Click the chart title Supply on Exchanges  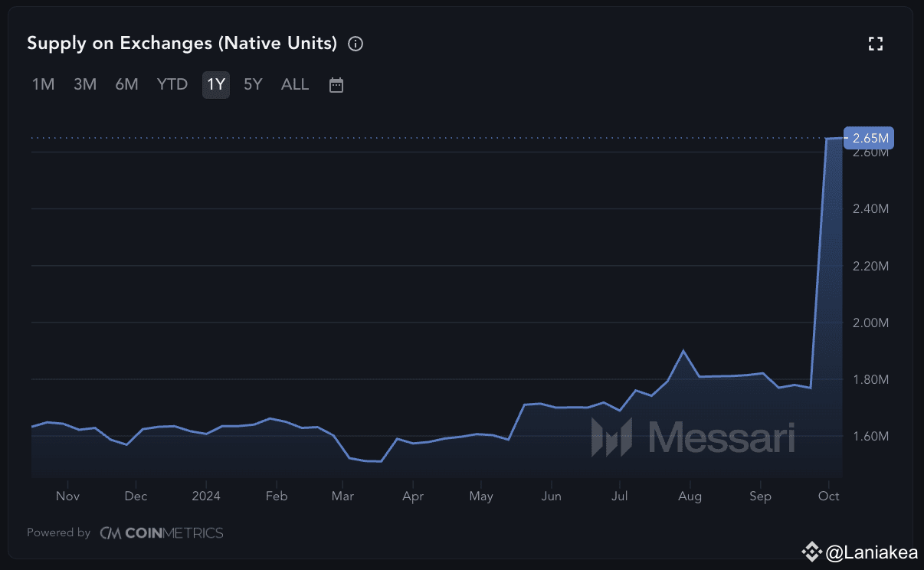(182, 44)
